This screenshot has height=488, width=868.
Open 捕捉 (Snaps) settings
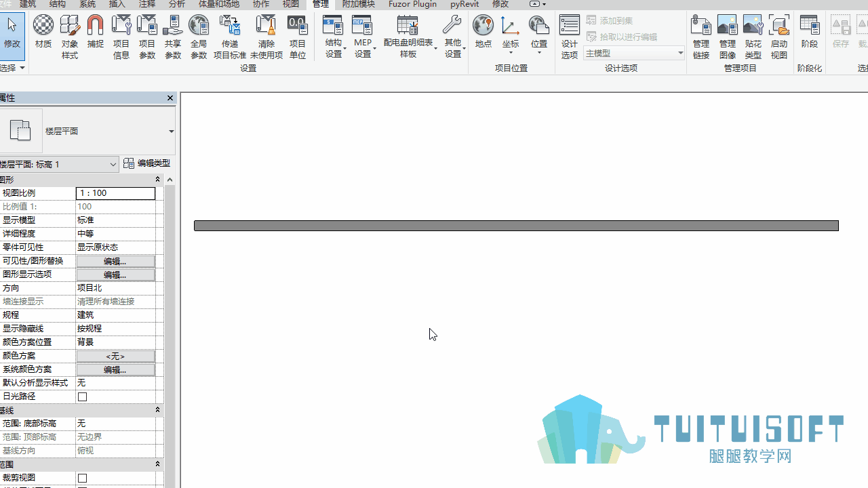(x=96, y=33)
